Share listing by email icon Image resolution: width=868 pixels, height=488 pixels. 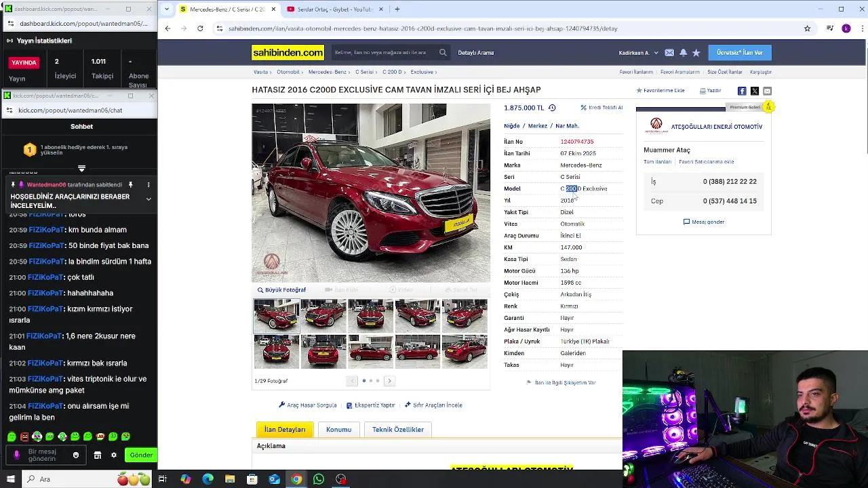click(x=767, y=91)
